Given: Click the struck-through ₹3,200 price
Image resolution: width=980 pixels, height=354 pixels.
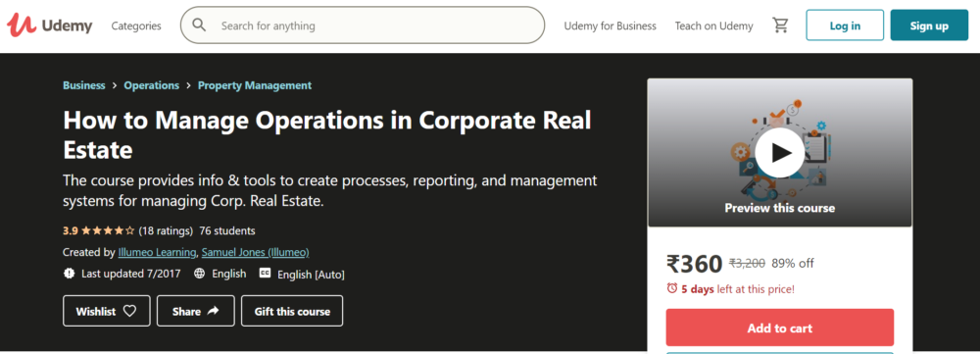Looking at the screenshot, I should click(747, 264).
